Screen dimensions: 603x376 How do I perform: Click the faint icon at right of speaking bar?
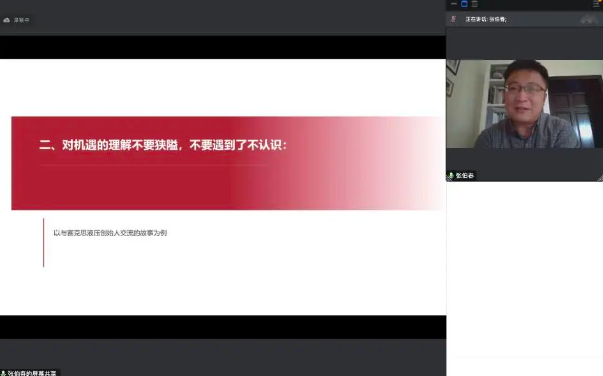click(589, 19)
